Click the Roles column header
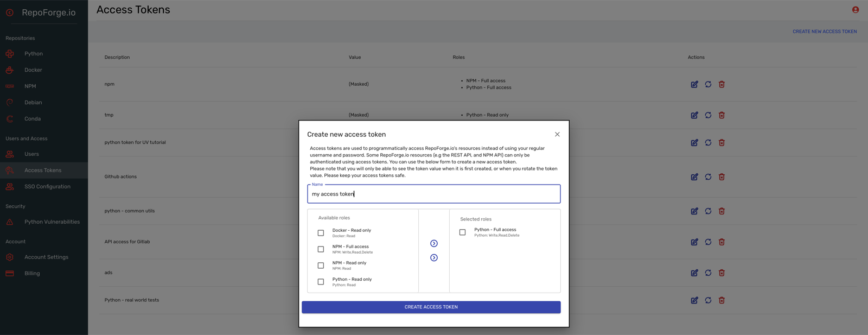The image size is (868, 335). pyautogui.click(x=458, y=57)
